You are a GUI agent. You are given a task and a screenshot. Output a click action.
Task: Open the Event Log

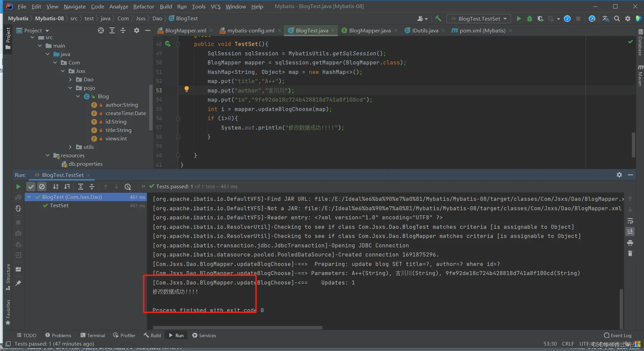click(618, 335)
